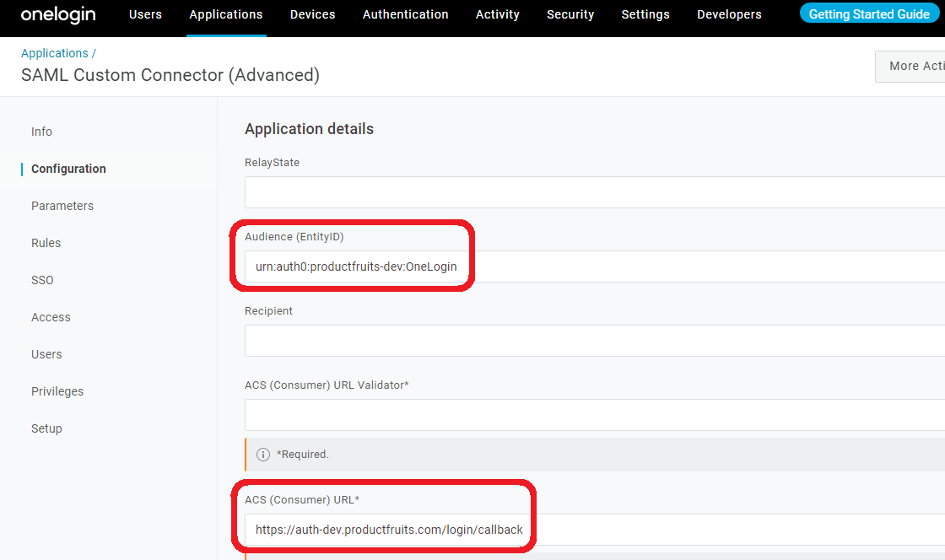This screenshot has height=560, width=945.
Task: Open the Access sidebar tab
Action: [x=51, y=317]
